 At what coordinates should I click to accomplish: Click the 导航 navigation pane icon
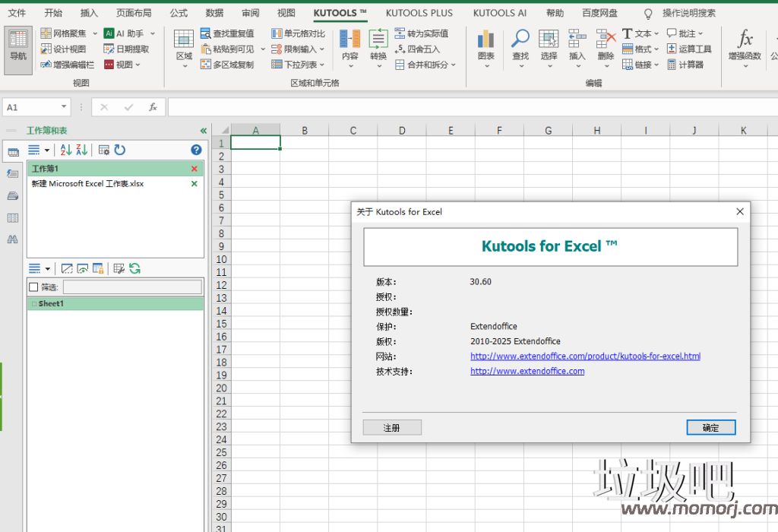pos(17,49)
